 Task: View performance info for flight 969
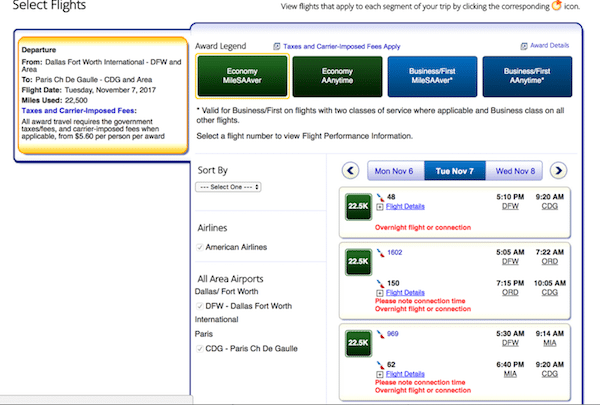click(x=393, y=333)
